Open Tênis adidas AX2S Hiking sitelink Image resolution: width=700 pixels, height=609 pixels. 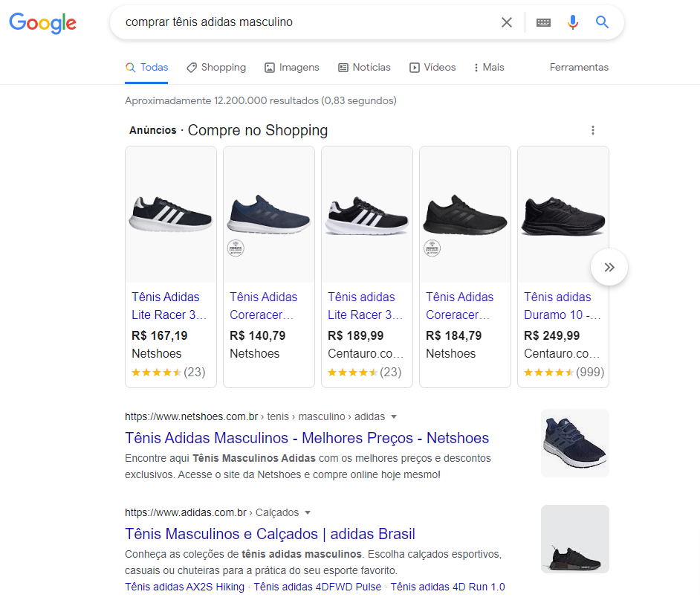click(185, 587)
